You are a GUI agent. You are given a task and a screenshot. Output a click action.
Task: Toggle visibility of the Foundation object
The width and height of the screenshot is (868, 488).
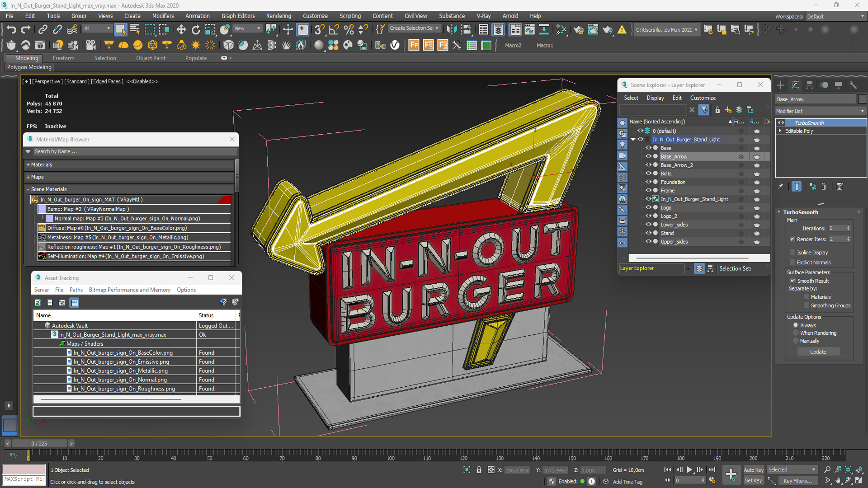click(648, 182)
